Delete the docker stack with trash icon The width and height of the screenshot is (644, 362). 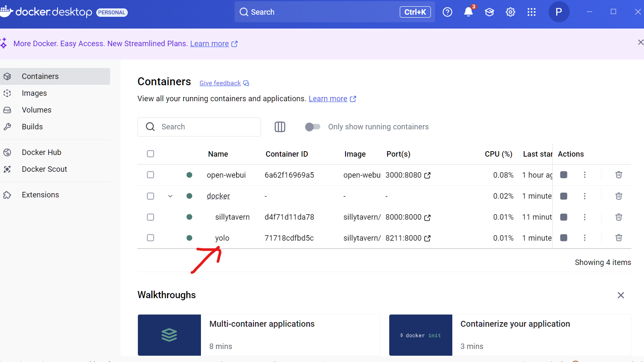tap(619, 196)
